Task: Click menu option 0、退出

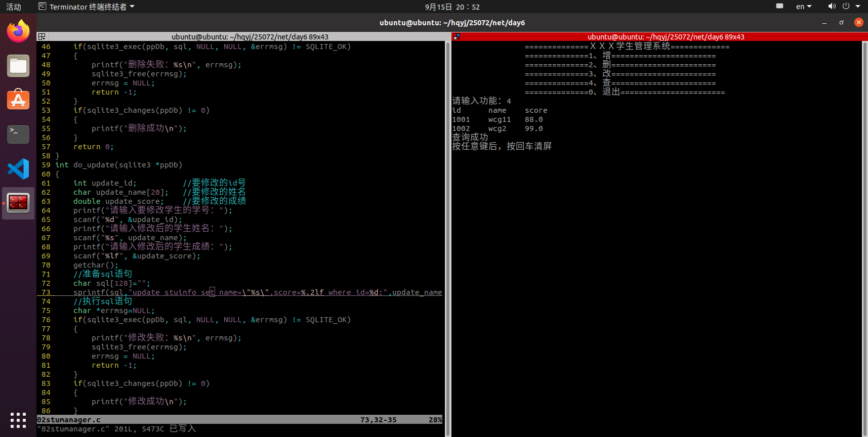Action: coord(625,92)
